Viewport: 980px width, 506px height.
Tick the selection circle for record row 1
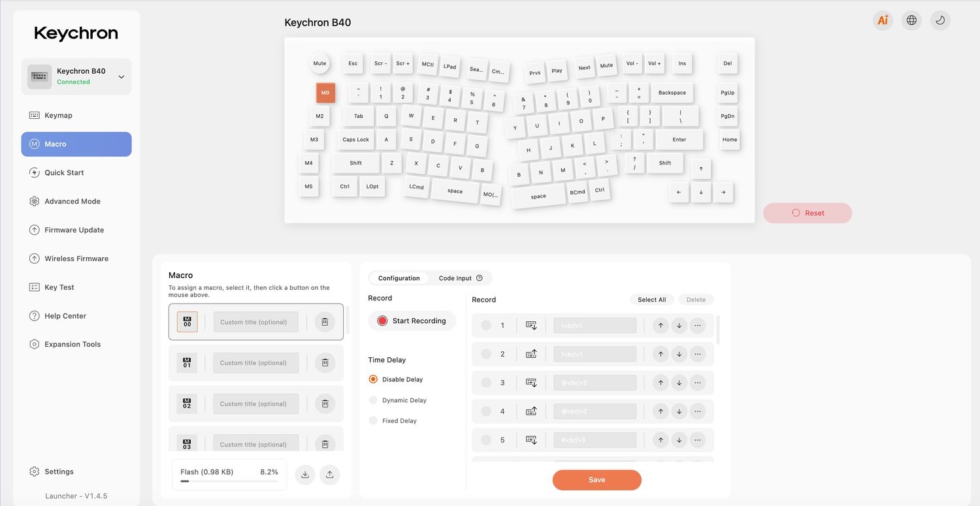pyautogui.click(x=486, y=325)
